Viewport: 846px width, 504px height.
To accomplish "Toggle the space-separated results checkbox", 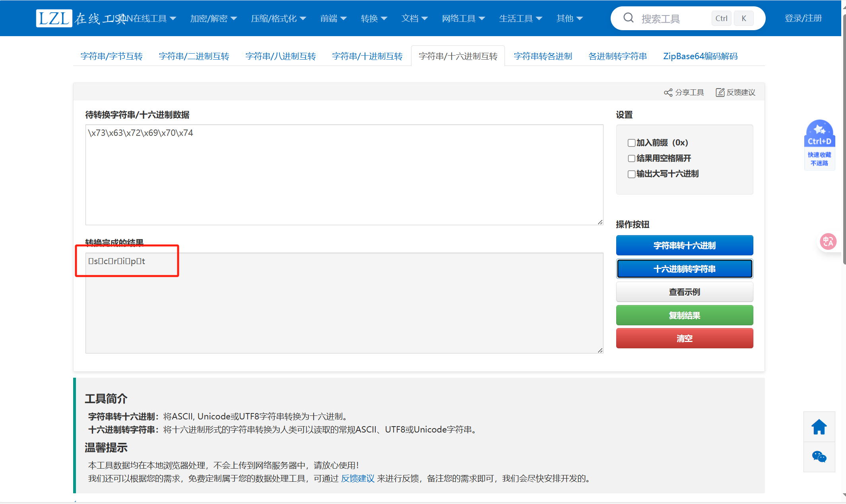I will pos(631,158).
